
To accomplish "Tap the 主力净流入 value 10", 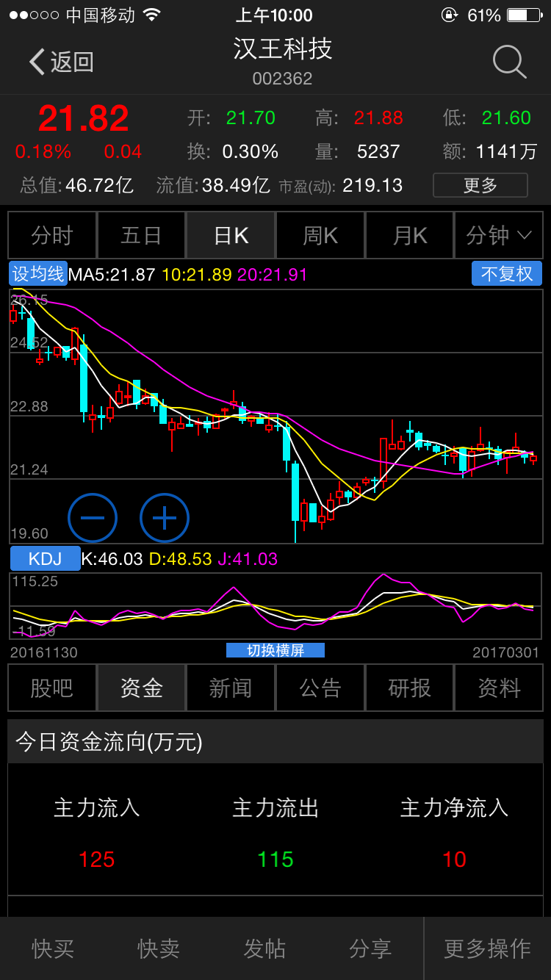I will click(x=454, y=859).
